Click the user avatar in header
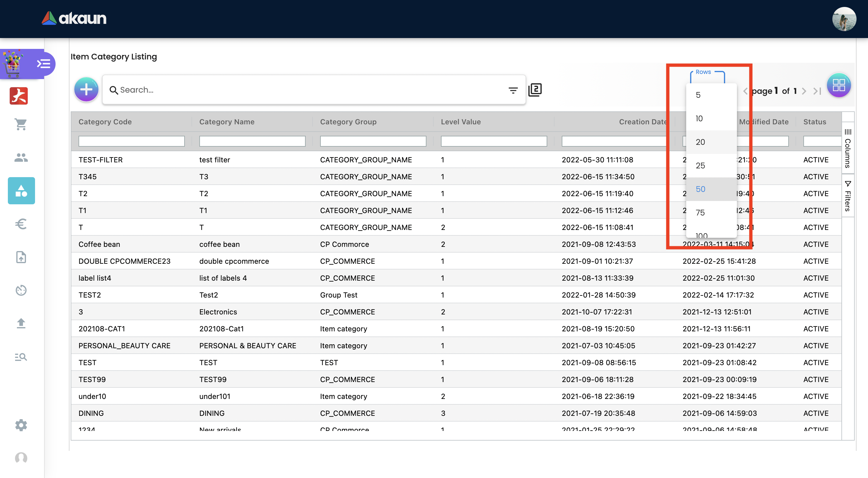 [844, 19]
